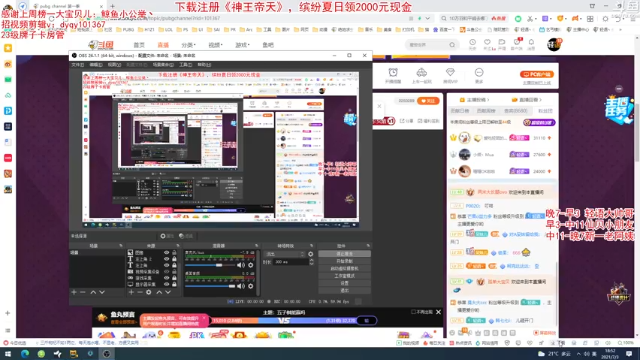The width and height of the screenshot is (640, 360).
Task: Click the VIP diamond icon
Action: point(450,73)
